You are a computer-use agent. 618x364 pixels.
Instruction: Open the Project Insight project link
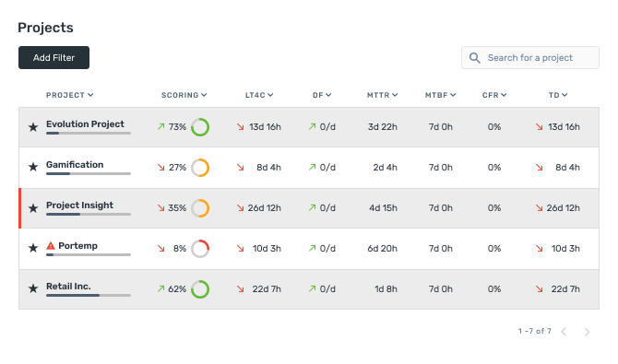pyautogui.click(x=79, y=205)
